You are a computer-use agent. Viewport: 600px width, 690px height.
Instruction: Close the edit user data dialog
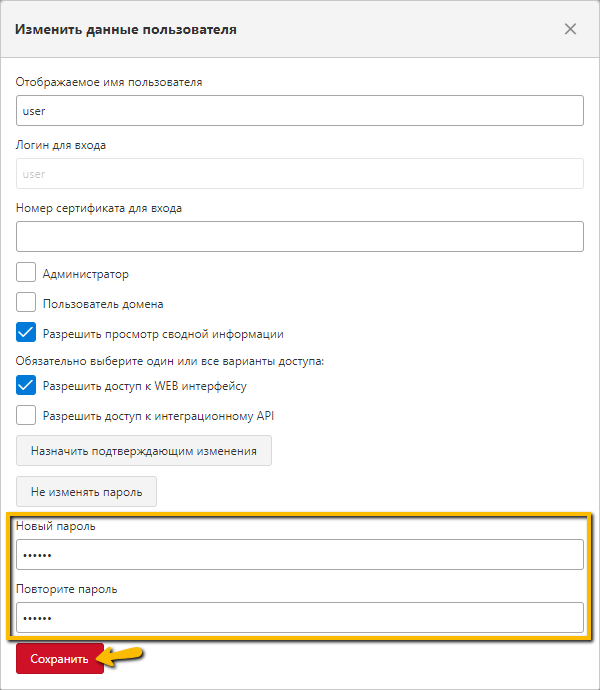[570, 29]
